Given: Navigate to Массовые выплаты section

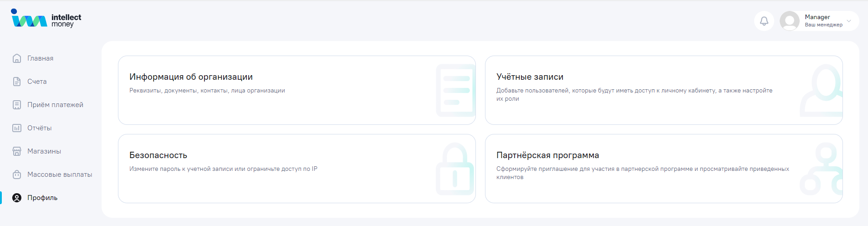Looking at the screenshot, I should click(x=60, y=175).
